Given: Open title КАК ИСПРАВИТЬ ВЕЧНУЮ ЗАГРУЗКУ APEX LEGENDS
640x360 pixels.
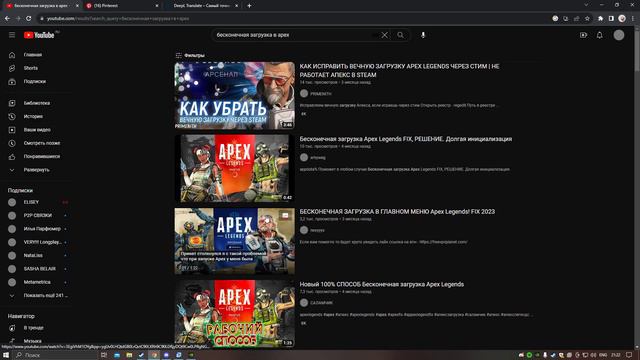Looking at the screenshot, I should pyautogui.click(x=399, y=71).
